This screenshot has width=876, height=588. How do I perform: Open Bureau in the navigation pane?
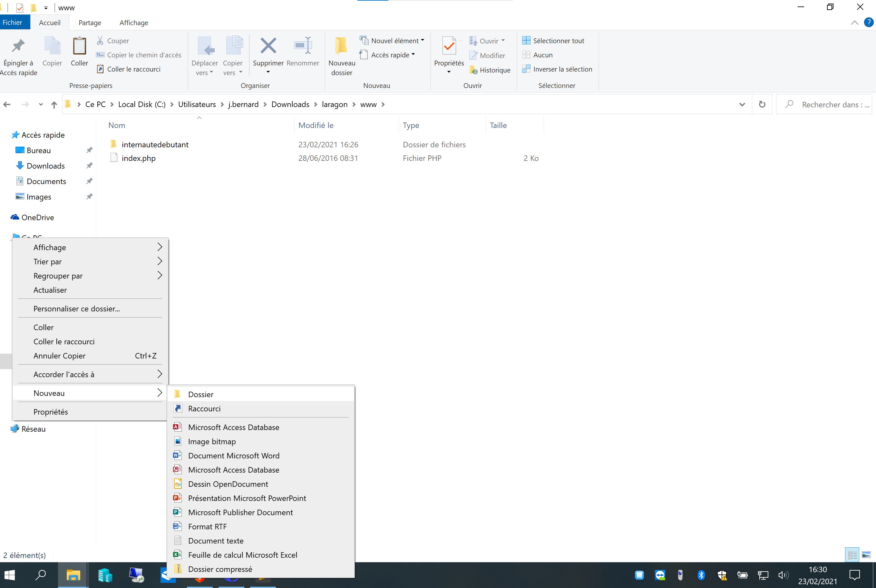pos(39,150)
